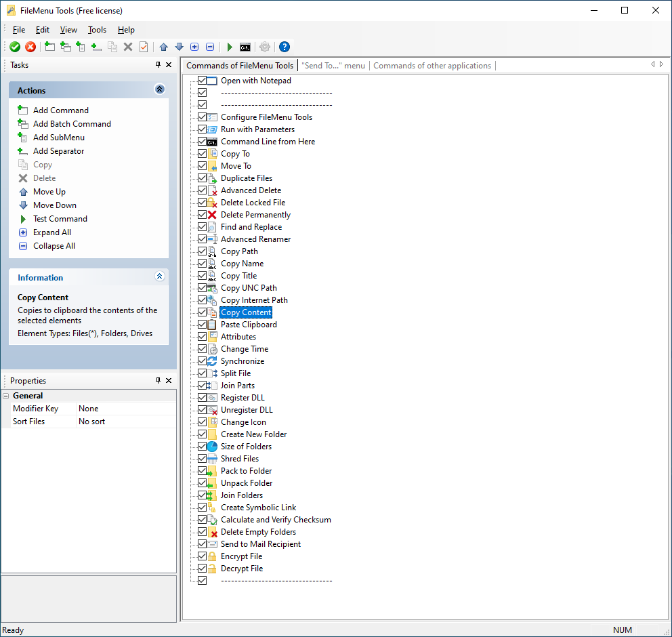Uncheck the Configure FileMenu Tools checkbox
Viewport: 672px width, 637px height.
pos(203,117)
